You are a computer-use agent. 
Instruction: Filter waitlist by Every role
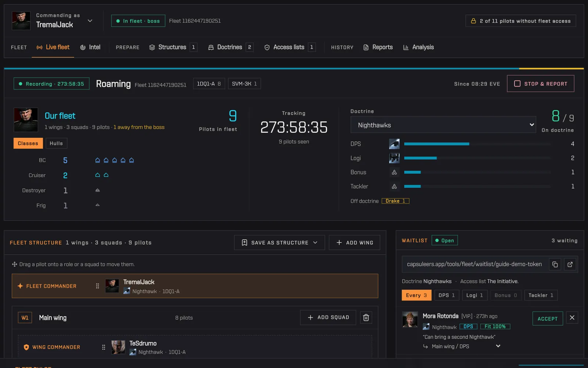click(x=416, y=295)
